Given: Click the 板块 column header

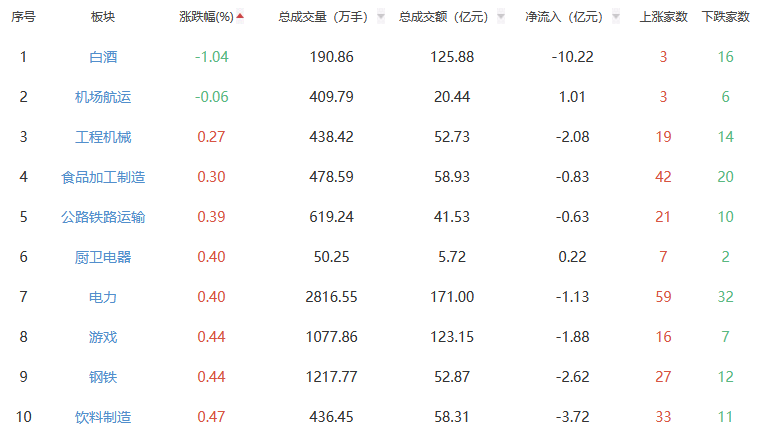Looking at the screenshot, I should coord(103,17).
